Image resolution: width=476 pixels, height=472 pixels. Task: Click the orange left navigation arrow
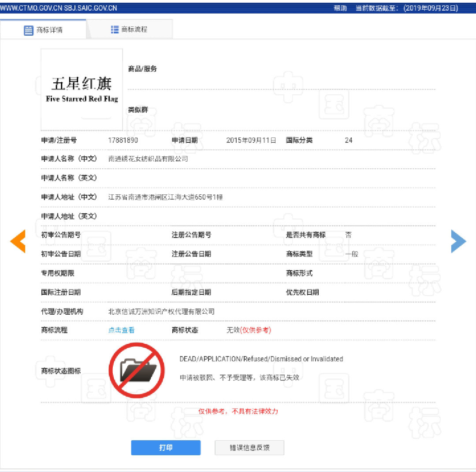(x=19, y=241)
